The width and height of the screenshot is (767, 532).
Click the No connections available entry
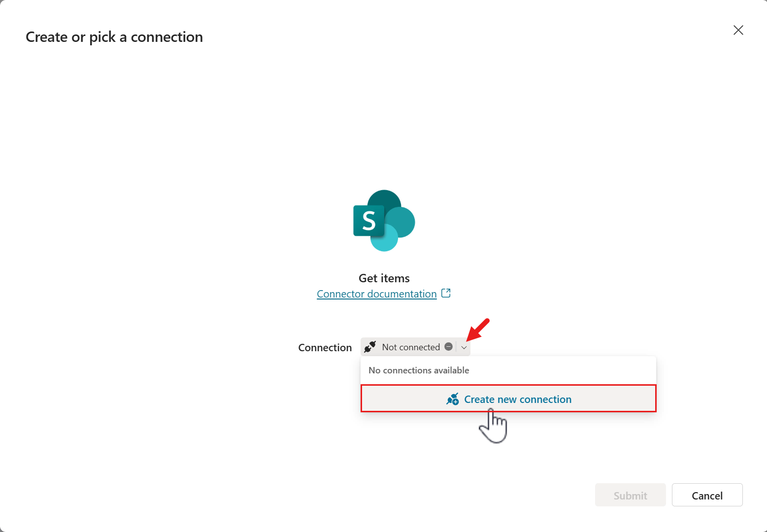(419, 370)
